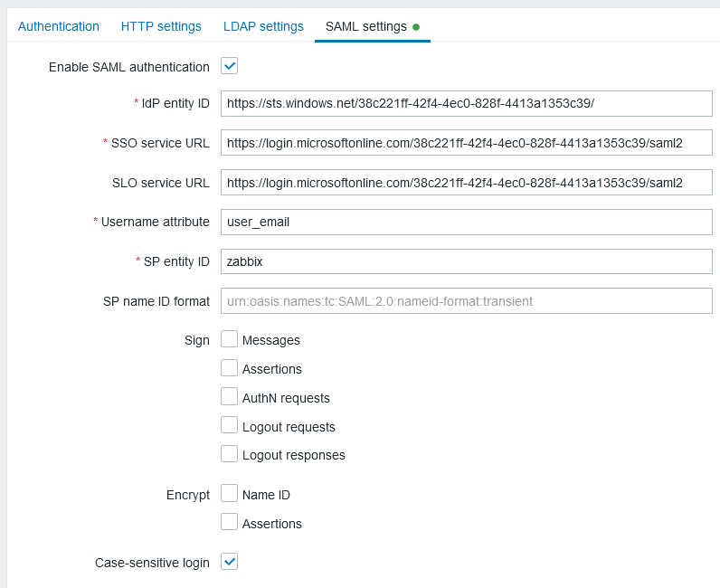This screenshot has height=588, width=720.
Task: Tick the Logout responses checkbox
Action: coord(230,454)
